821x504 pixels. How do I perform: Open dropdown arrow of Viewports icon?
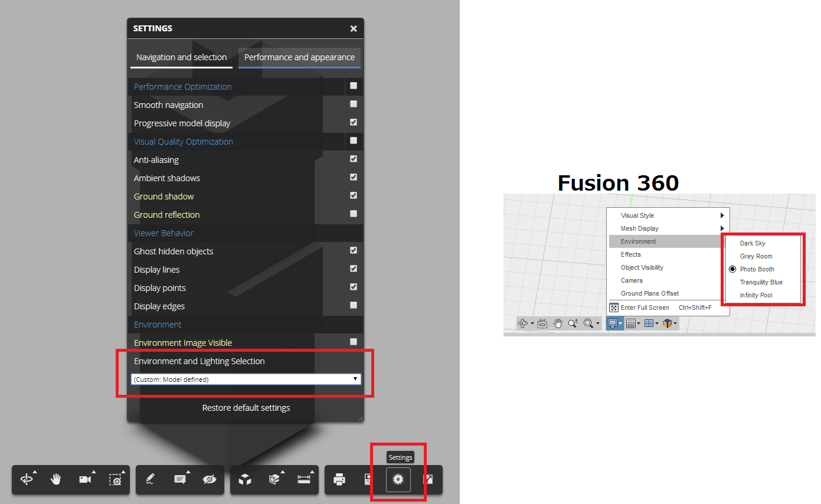coord(656,324)
